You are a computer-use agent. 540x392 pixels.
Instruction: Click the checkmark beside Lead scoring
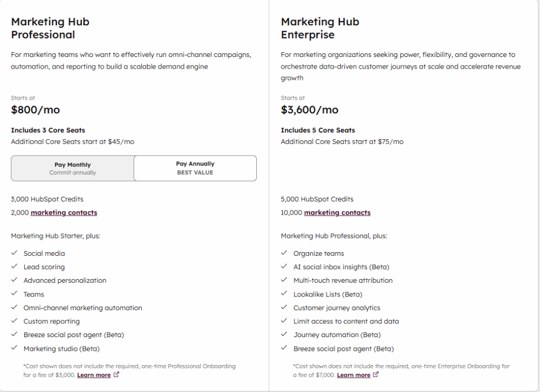click(14, 267)
